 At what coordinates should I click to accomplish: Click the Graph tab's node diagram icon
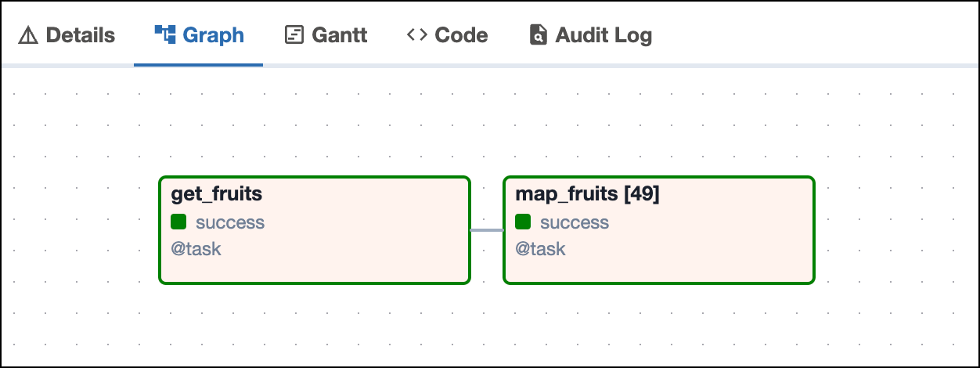coord(164,34)
